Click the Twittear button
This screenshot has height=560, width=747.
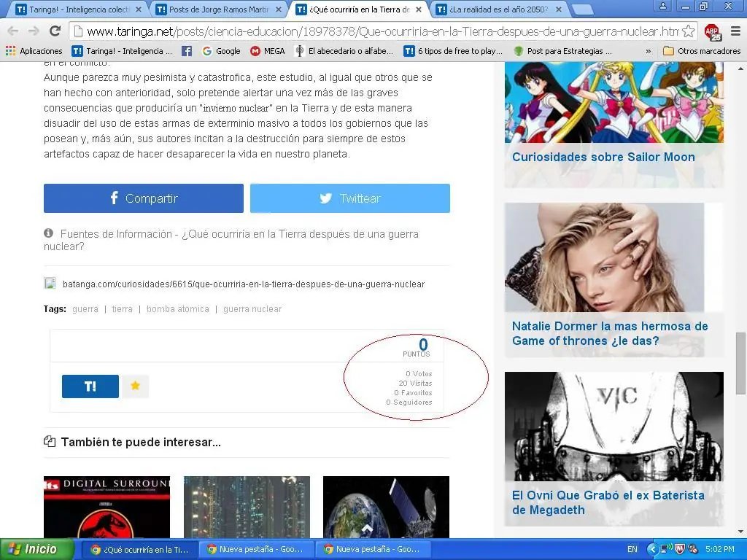[350, 198]
